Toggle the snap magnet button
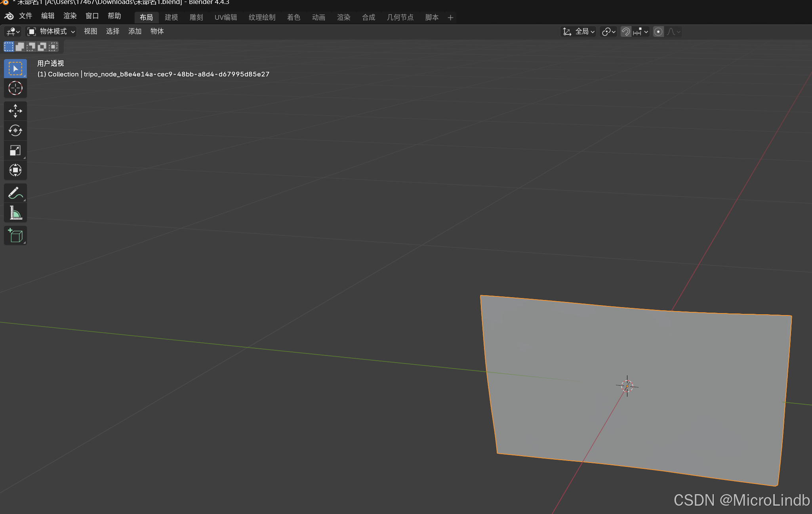The width and height of the screenshot is (812, 514). 626,32
